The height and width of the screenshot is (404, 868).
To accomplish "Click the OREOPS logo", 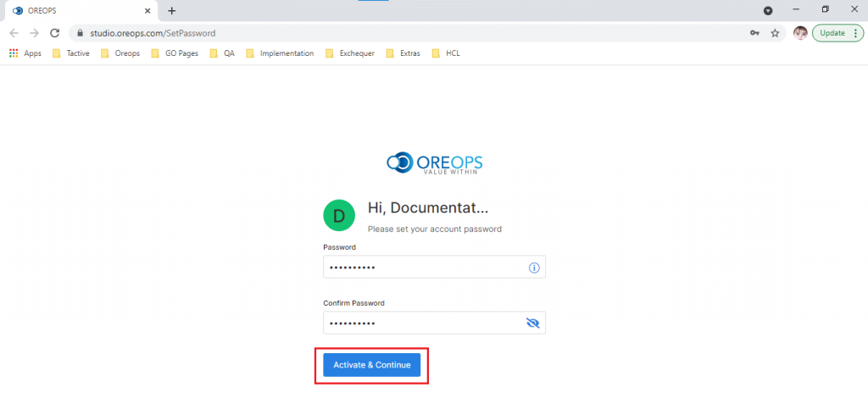I will 434,163.
